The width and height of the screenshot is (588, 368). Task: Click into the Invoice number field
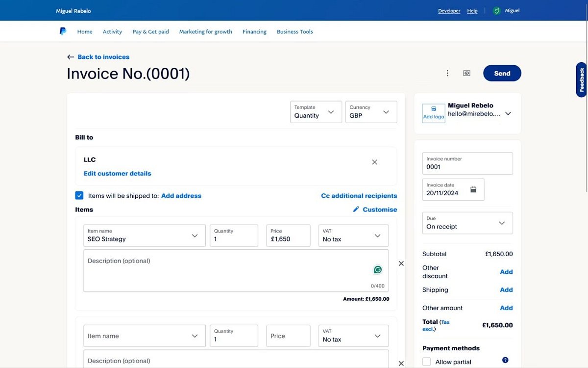point(467,167)
